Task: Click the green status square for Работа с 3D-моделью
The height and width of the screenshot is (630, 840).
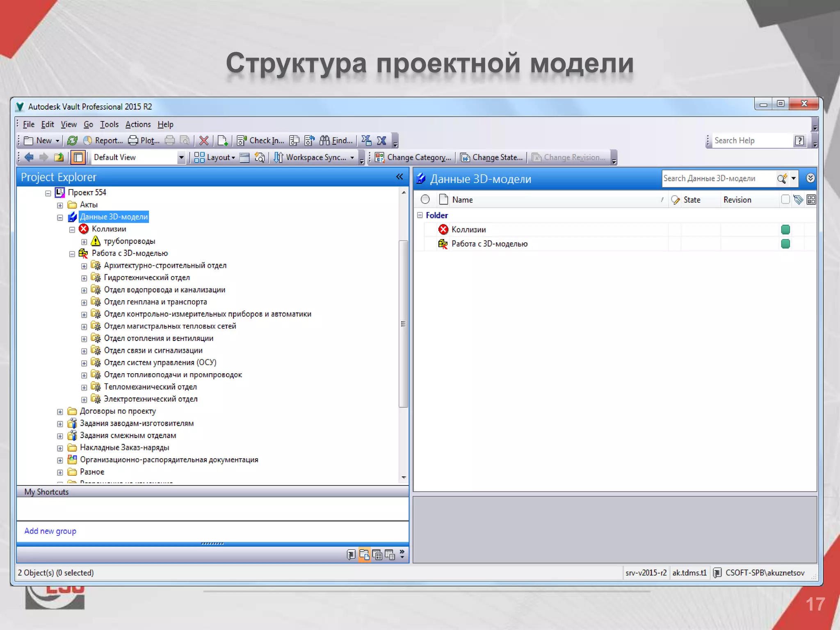Action: (x=785, y=244)
